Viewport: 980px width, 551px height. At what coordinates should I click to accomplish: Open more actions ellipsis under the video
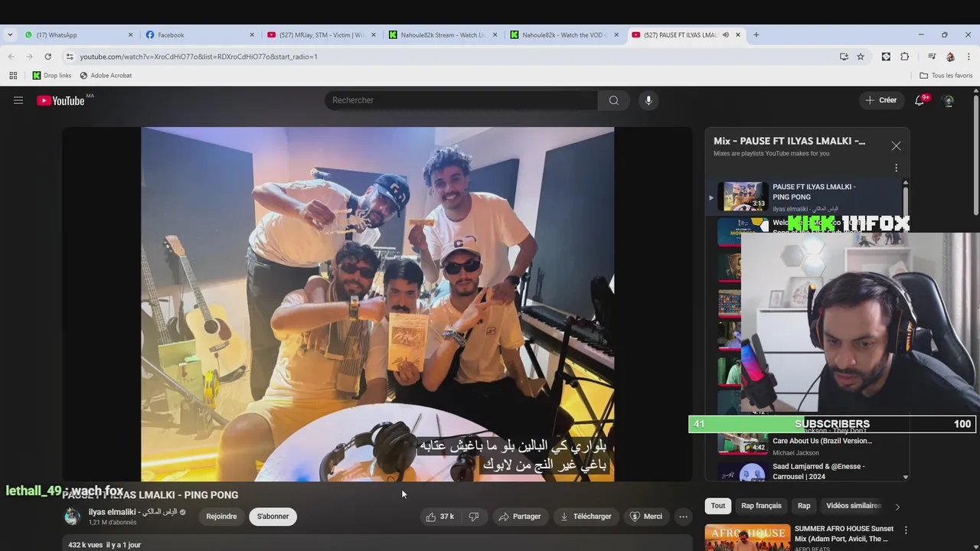tap(683, 517)
